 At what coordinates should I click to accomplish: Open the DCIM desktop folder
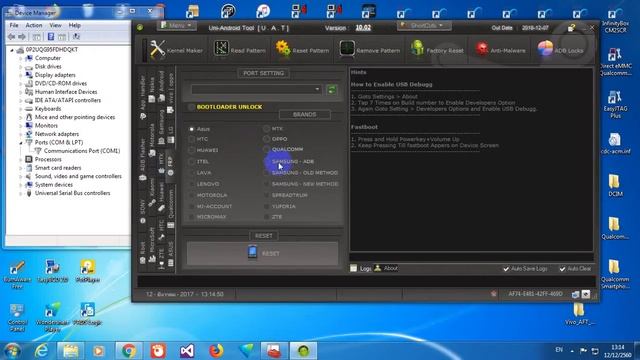614,186
